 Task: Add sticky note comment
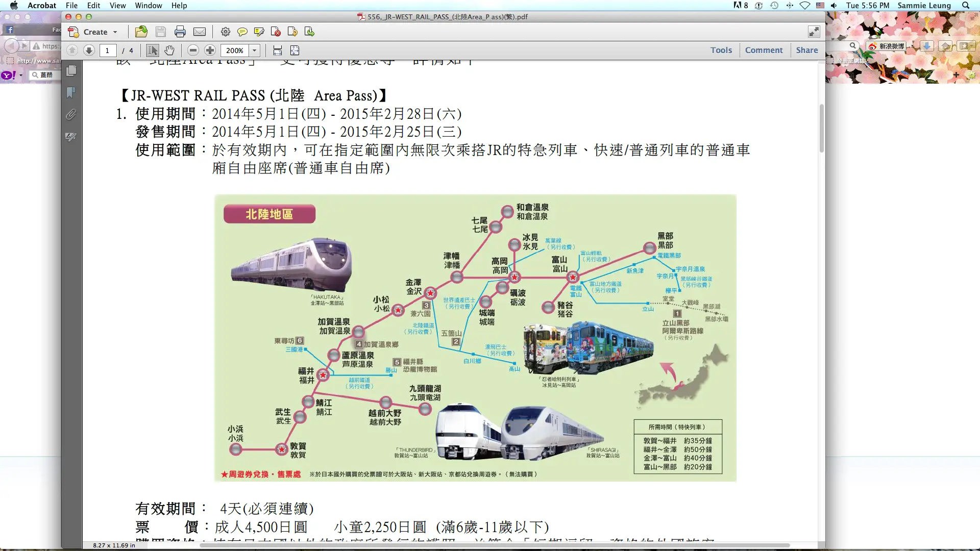pos(242,32)
